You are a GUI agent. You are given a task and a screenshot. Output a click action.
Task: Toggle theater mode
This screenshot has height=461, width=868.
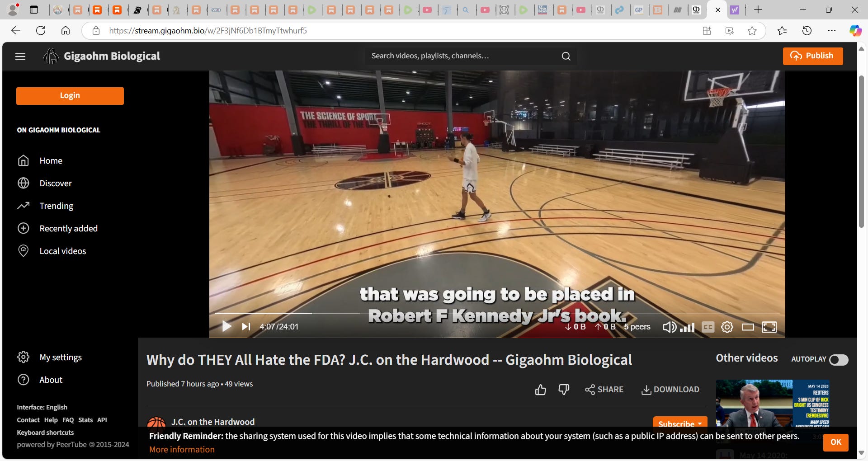(748, 327)
